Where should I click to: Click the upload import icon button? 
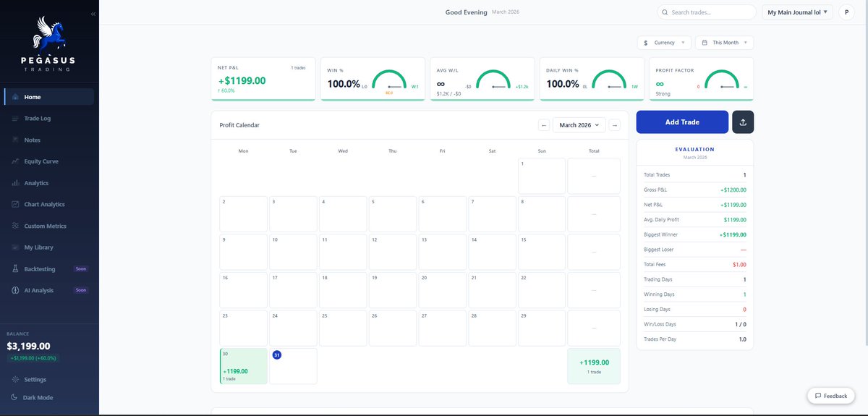[743, 122]
